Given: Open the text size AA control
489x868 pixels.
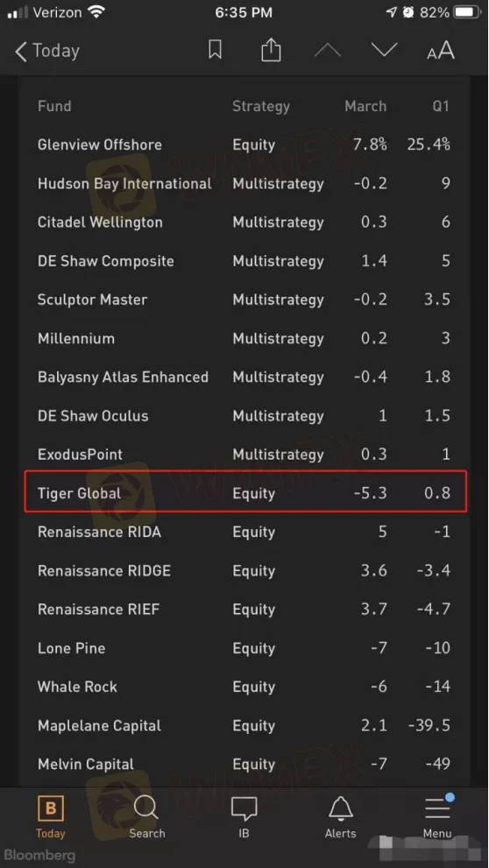Looking at the screenshot, I should tap(441, 51).
